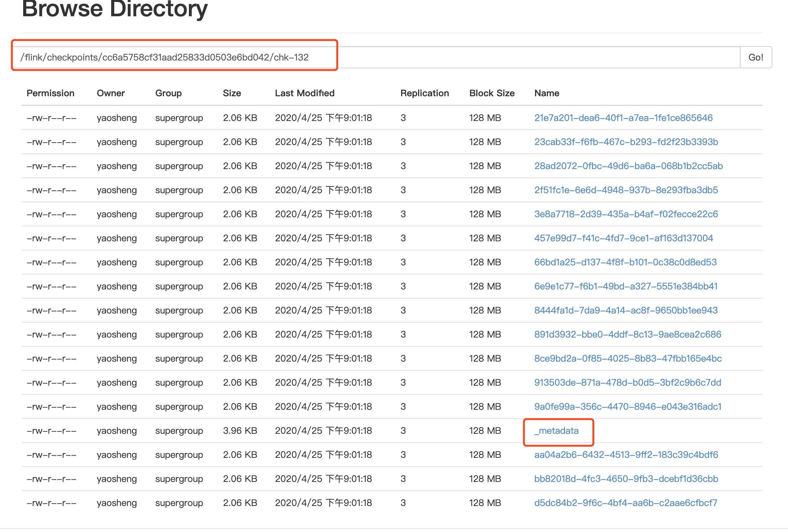Image resolution: width=788 pixels, height=532 pixels.
Task: Open file 913503de-871a-478d-b0d5-3bf2c9b6c7dd
Action: pos(628,382)
